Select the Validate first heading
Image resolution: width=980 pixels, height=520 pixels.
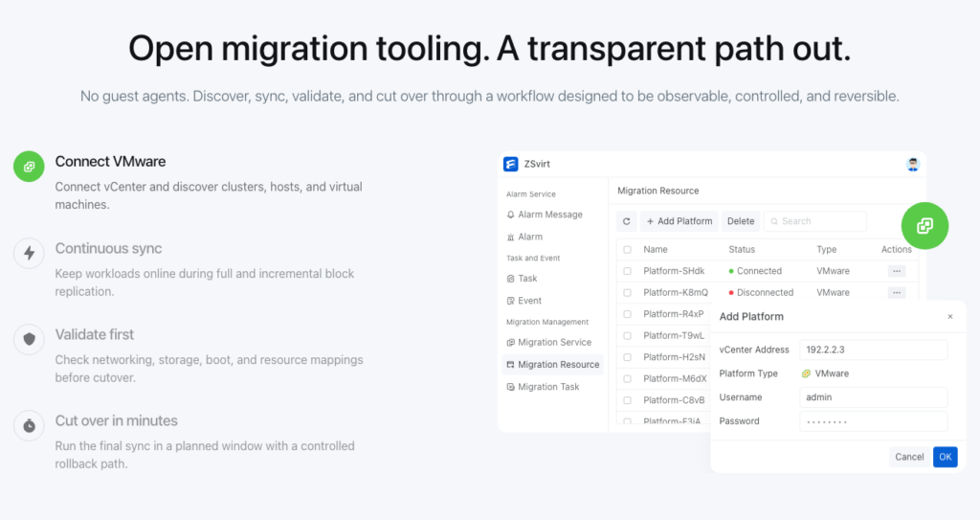click(95, 335)
